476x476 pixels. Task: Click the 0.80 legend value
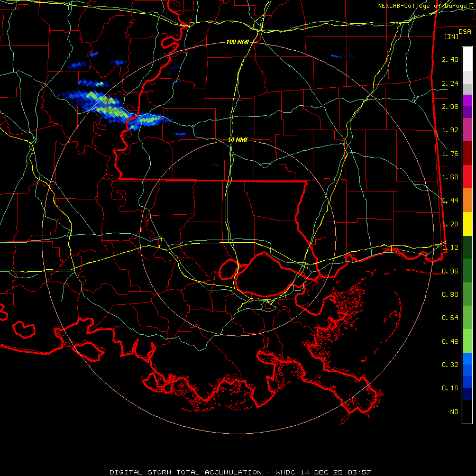click(450, 295)
